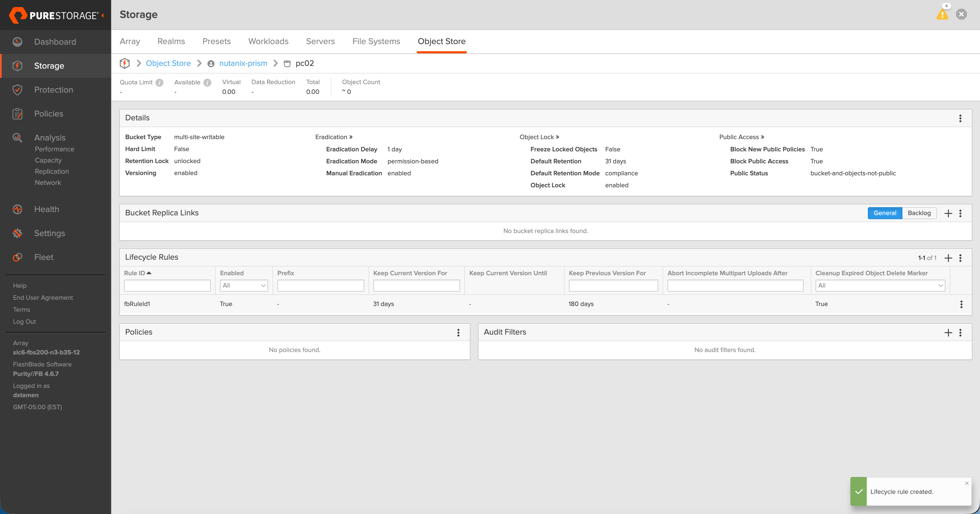Open the Enabled filter dropdown

[x=244, y=285]
